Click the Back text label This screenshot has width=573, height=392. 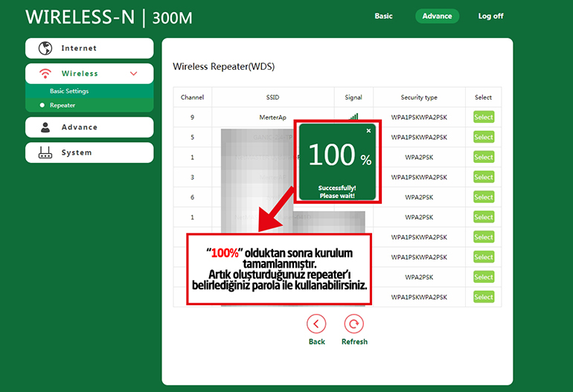click(x=316, y=341)
